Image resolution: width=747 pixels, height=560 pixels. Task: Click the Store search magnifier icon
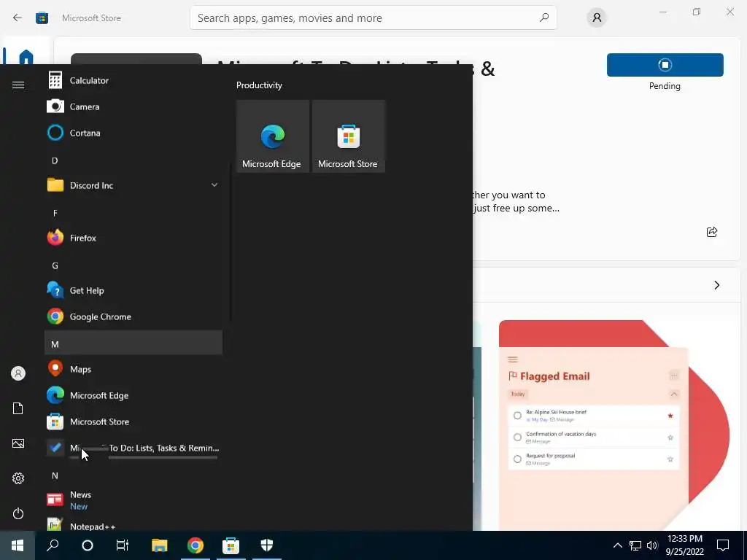pos(543,18)
